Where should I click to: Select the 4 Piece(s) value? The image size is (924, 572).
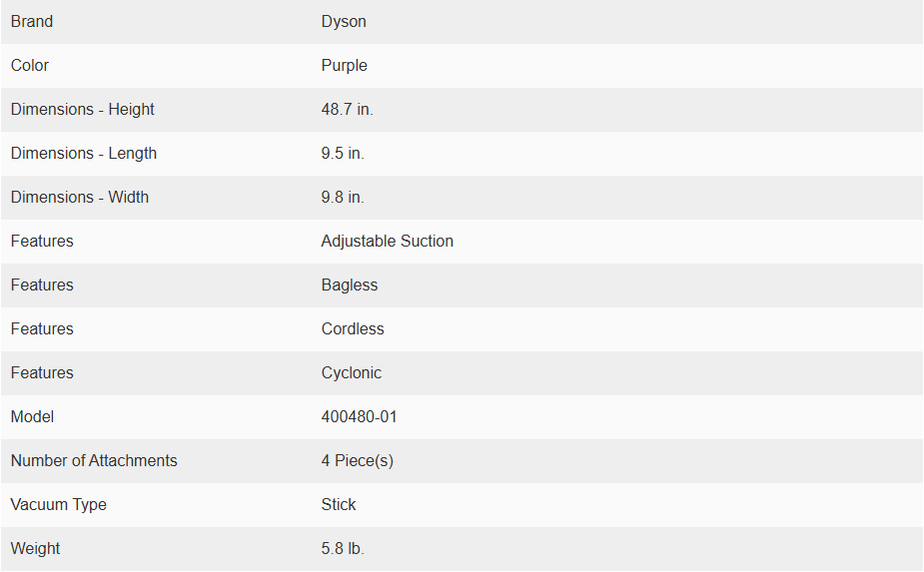tap(357, 460)
